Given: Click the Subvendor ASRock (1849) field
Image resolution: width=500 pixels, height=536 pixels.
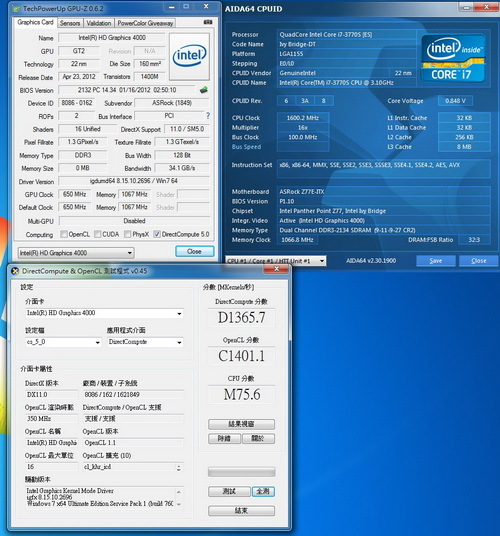Looking at the screenshot, I should [x=172, y=103].
